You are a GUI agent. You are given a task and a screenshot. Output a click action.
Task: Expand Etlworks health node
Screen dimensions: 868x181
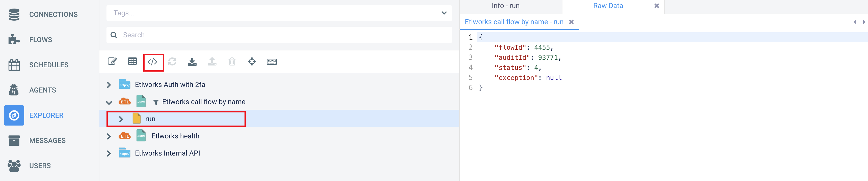108,136
